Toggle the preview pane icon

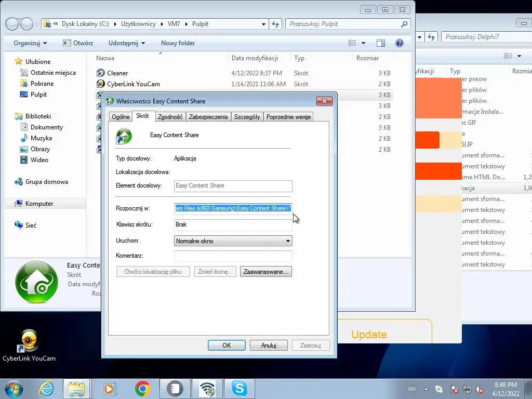(381, 43)
